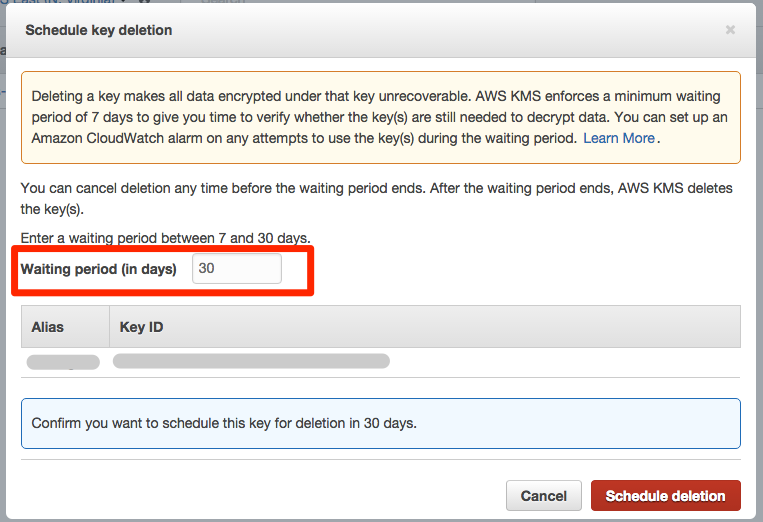Click the "Deleting a key" warning opening text
This screenshot has width=763, height=522.
coord(76,98)
